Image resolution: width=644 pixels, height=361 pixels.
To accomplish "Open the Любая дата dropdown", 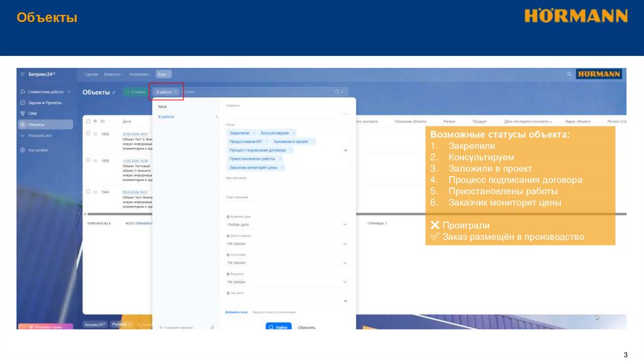I will (287, 225).
